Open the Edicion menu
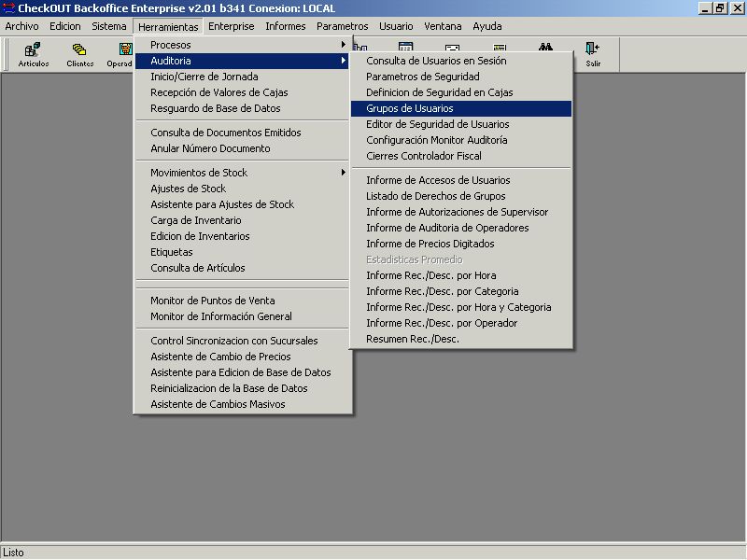The width and height of the screenshot is (747, 560). tap(65, 26)
